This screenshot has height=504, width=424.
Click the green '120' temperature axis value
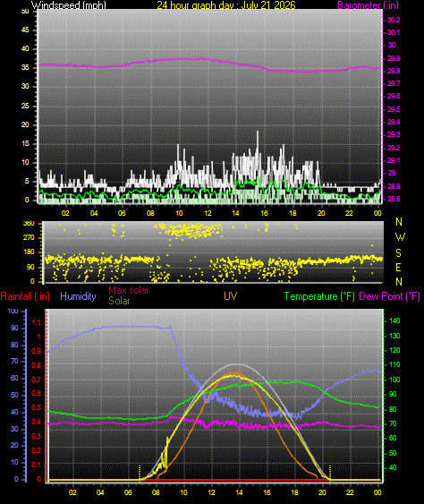(394, 350)
